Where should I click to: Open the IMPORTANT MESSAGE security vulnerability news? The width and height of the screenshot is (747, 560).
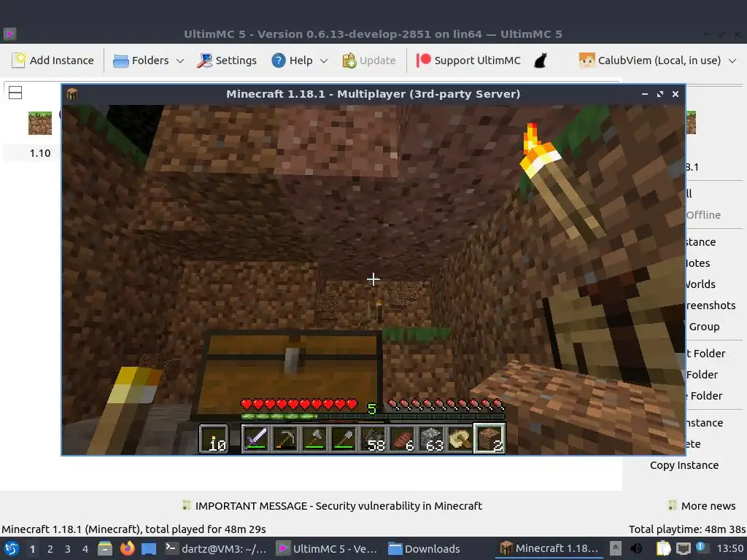coord(338,506)
